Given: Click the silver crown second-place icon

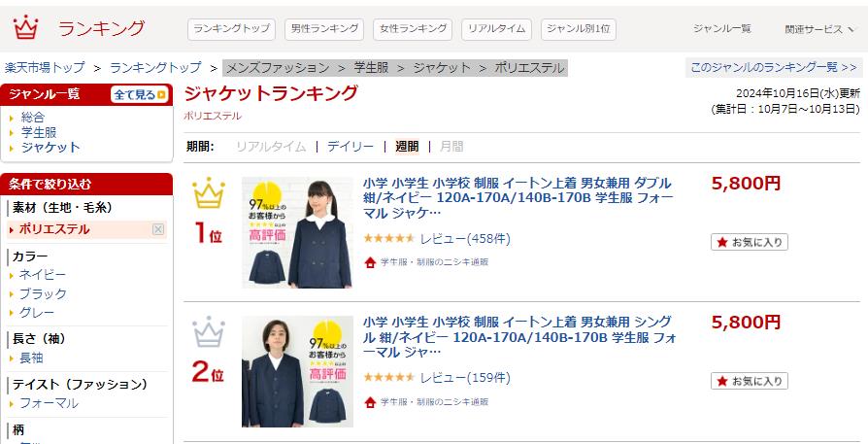Looking at the screenshot, I should [x=209, y=332].
